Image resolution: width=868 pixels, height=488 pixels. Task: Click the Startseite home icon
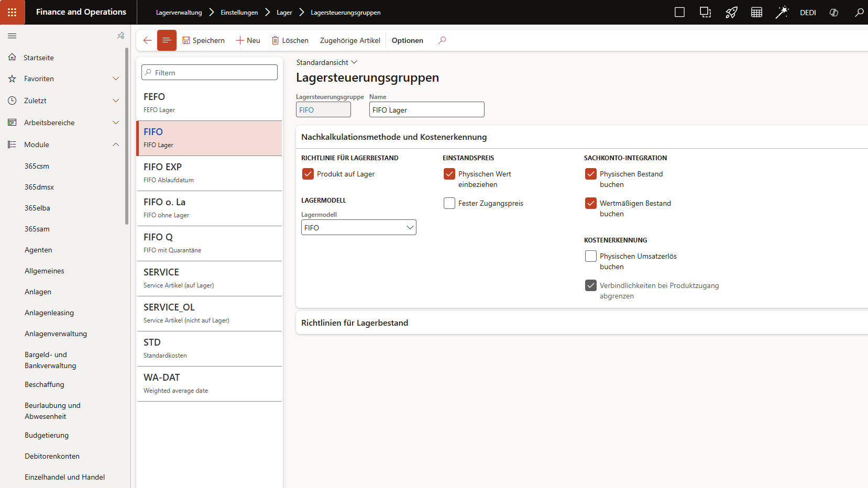coord(12,57)
